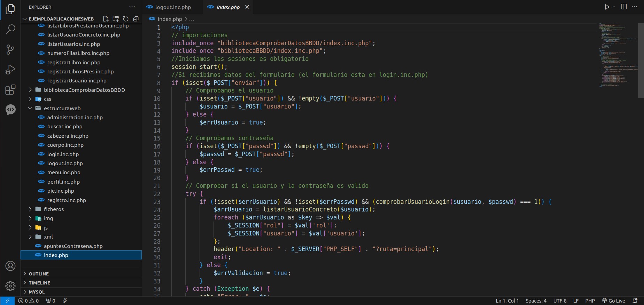
Task: Select the index.php editor tab
Action: click(228, 7)
